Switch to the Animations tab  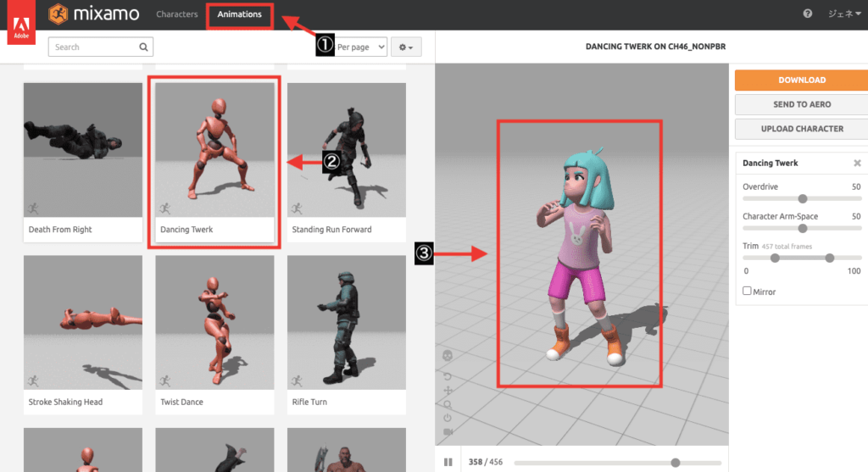coord(239,14)
